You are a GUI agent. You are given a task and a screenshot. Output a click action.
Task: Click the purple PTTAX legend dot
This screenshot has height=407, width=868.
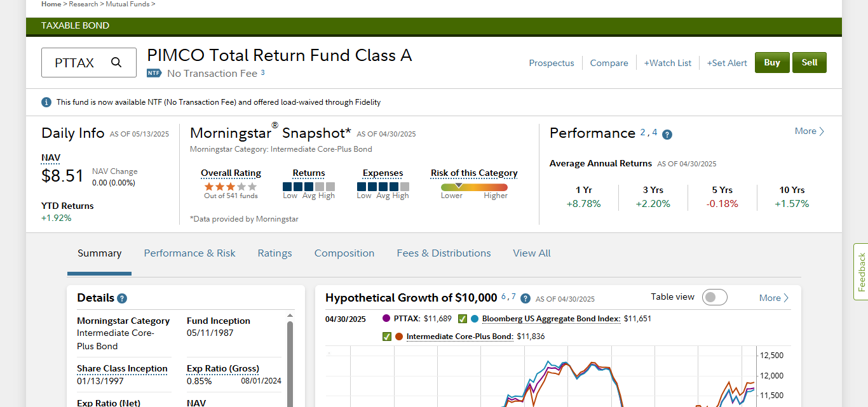pos(386,319)
